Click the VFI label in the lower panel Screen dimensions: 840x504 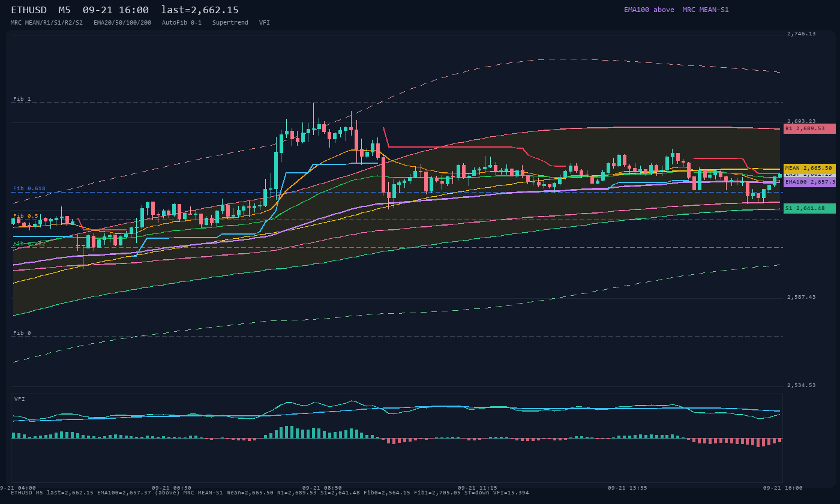click(20, 399)
